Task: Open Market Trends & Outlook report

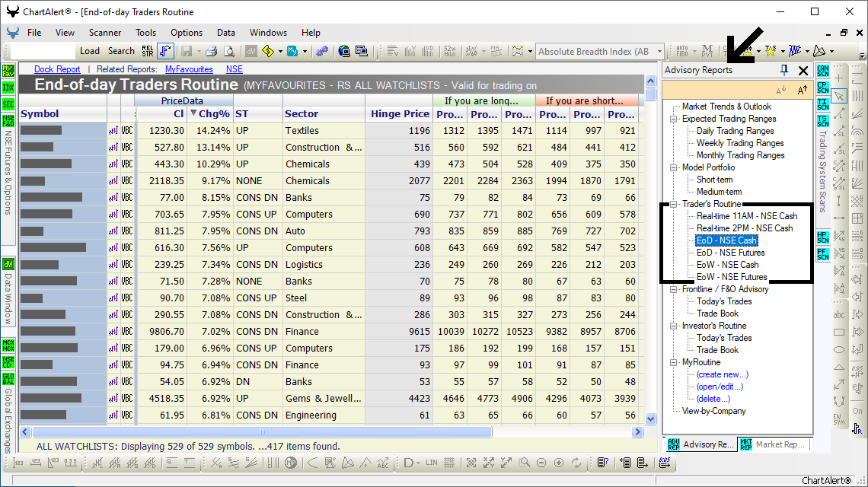Action: 726,107
